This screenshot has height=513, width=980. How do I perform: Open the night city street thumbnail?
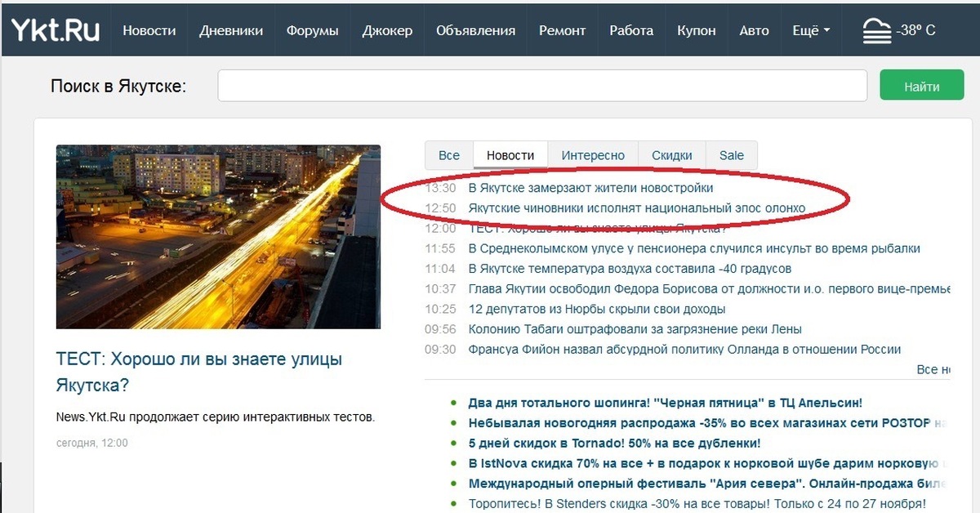point(218,237)
